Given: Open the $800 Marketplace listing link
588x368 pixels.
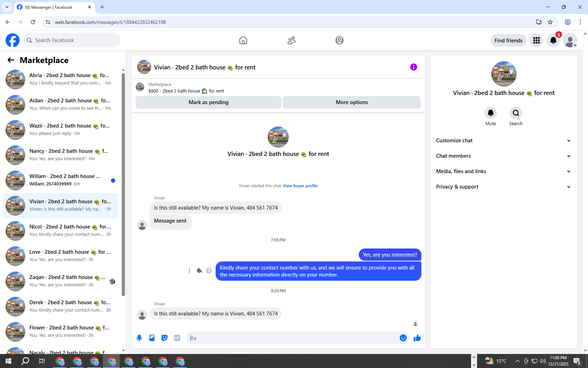Looking at the screenshot, I should (186, 91).
